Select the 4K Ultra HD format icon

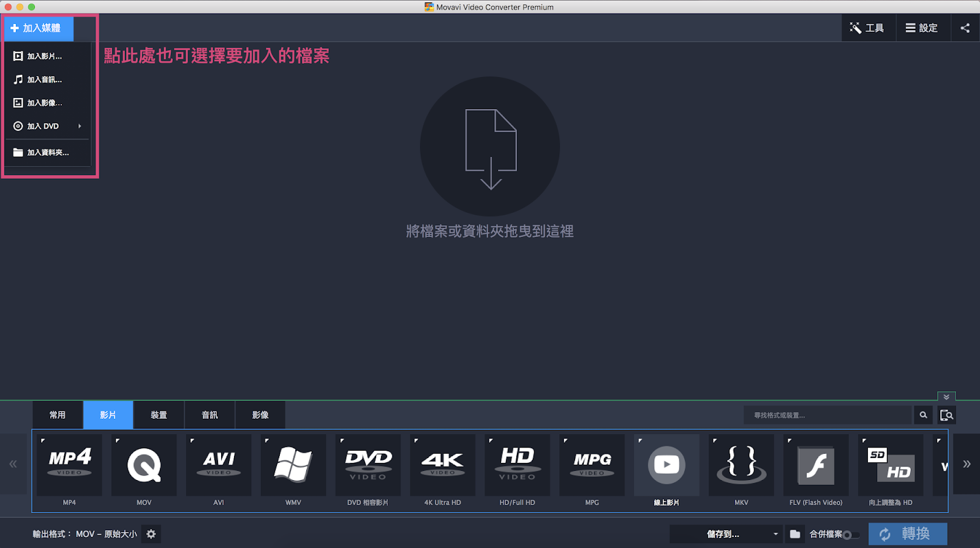pyautogui.click(x=443, y=465)
